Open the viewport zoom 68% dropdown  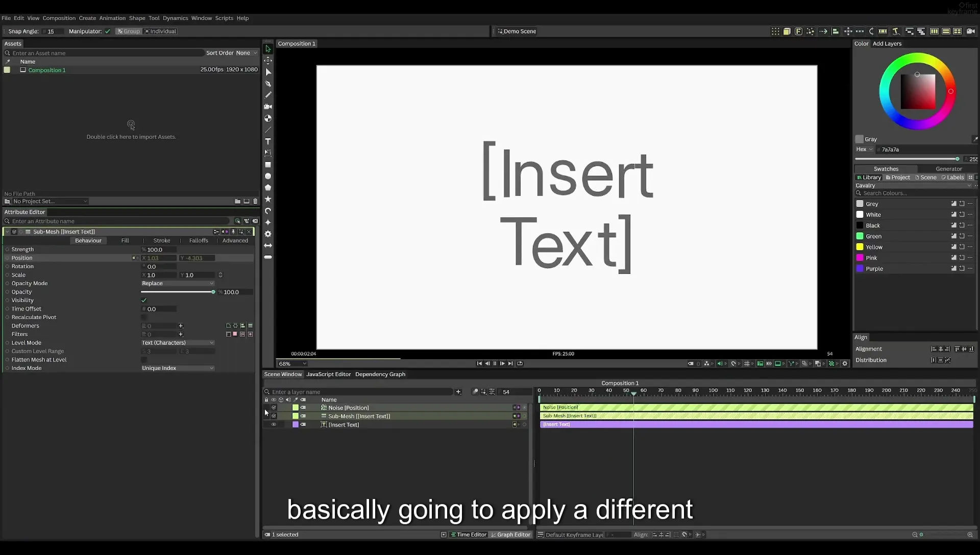point(292,364)
